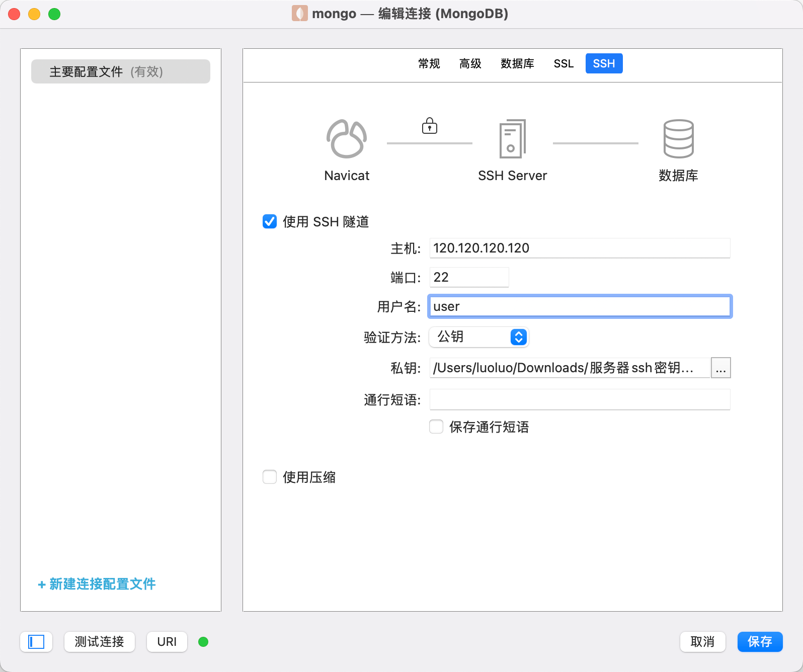Click the 保存 button
This screenshot has width=803, height=672.
click(760, 642)
